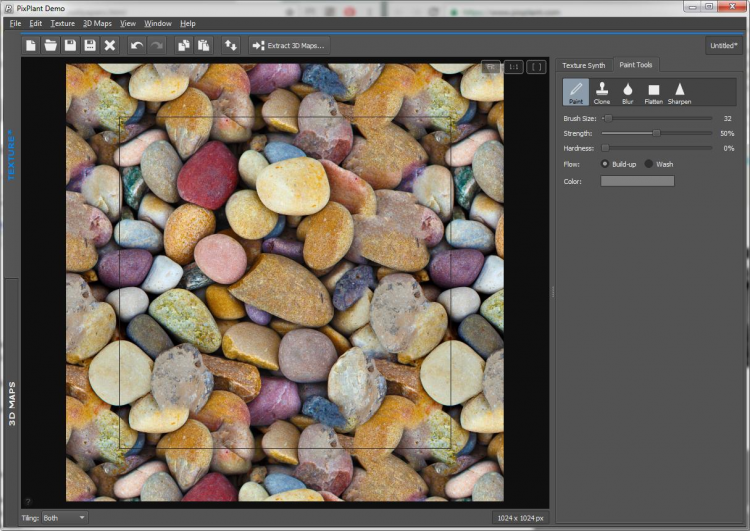The width and height of the screenshot is (750, 531).
Task: Select the Flatten tool
Action: tap(653, 93)
